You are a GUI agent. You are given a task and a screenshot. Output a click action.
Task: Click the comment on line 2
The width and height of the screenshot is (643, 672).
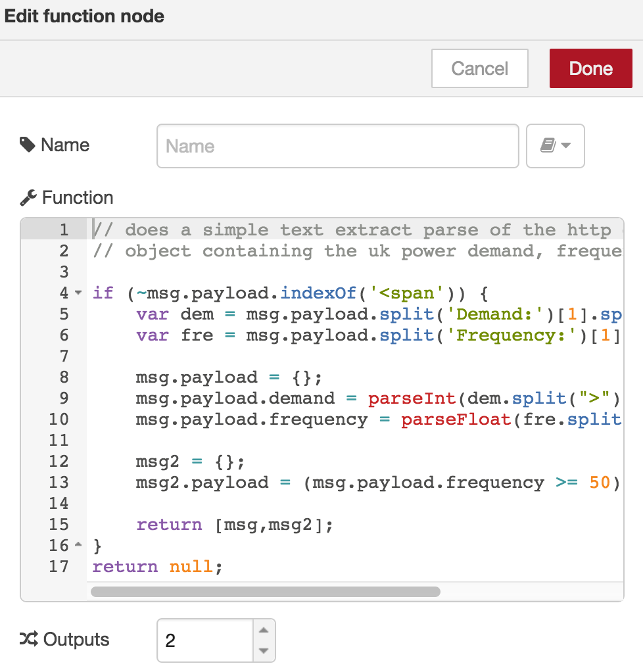[358, 251]
